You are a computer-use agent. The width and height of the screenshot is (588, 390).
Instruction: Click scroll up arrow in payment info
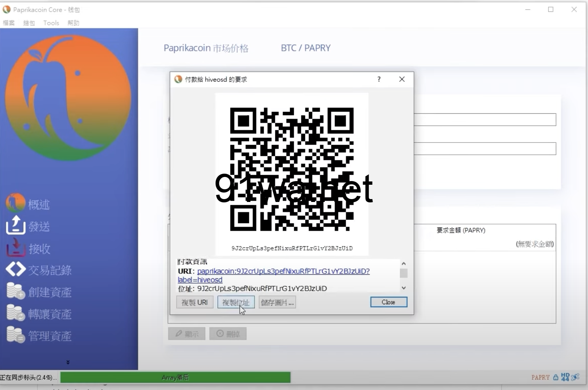(x=404, y=264)
